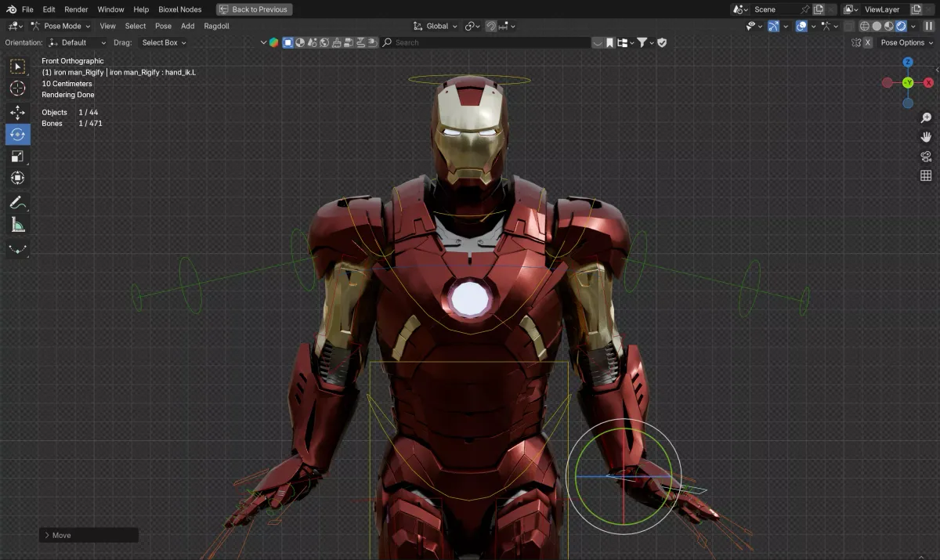Click the blue Z axis on gizmo

(908, 62)
